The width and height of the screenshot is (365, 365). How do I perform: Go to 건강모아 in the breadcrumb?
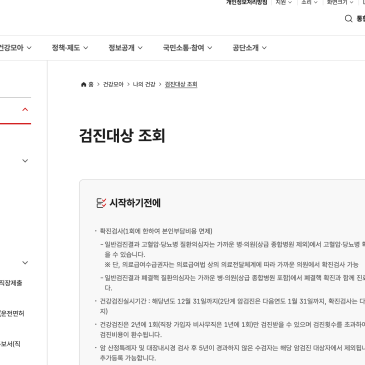click(113, 84)
